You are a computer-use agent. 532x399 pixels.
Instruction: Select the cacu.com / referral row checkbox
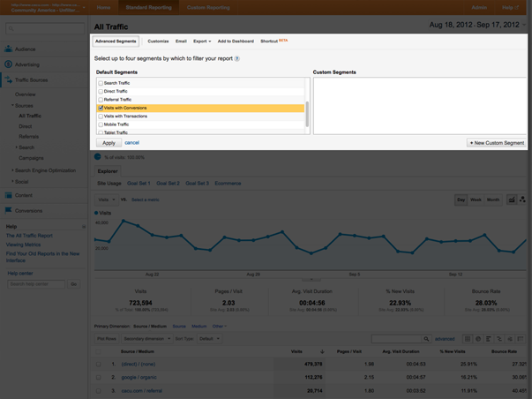click(99, 391)
